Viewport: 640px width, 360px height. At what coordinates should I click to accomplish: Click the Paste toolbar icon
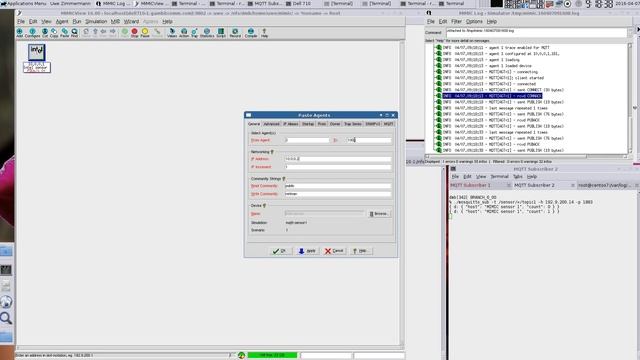pos(64,33)
